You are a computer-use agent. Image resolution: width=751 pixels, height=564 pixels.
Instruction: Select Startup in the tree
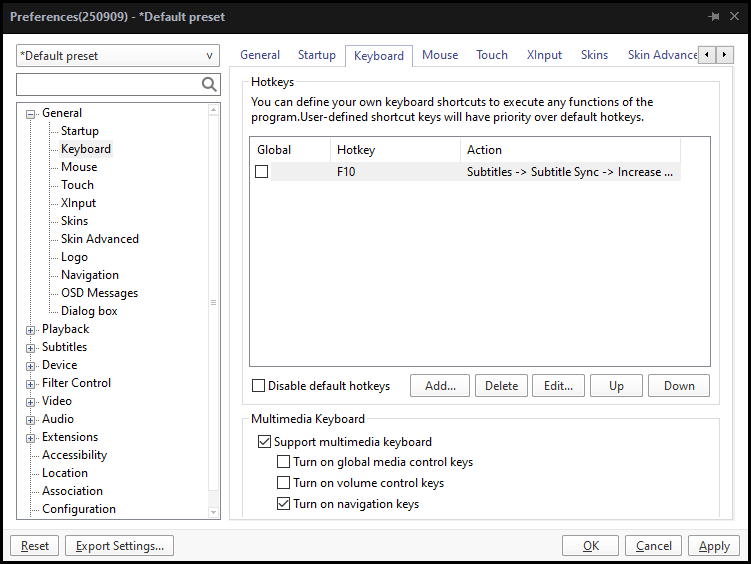pos(80,131)
